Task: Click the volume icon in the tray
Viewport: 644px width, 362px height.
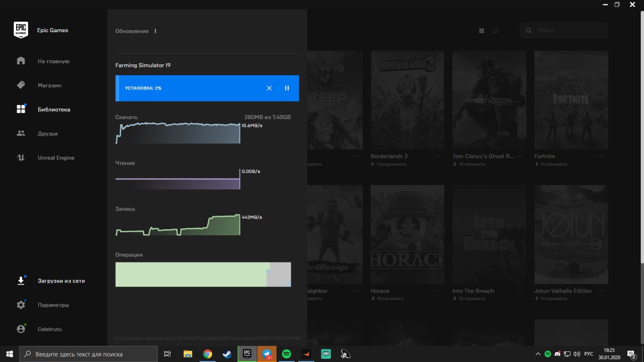Action: click(x=577, y=354)
